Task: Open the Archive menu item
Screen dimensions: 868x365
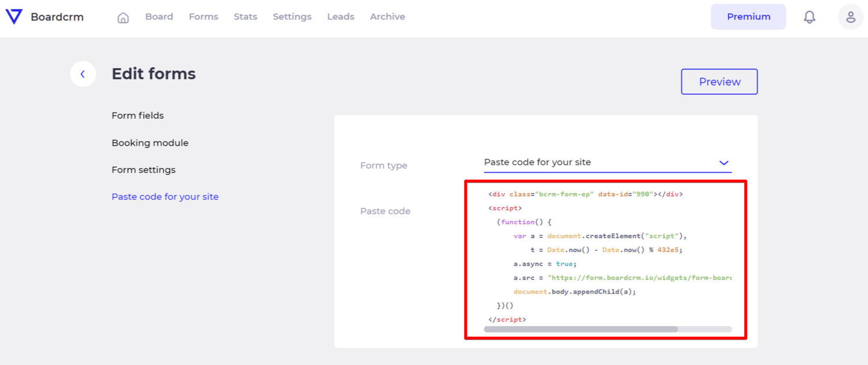Action: pos(388,17)
